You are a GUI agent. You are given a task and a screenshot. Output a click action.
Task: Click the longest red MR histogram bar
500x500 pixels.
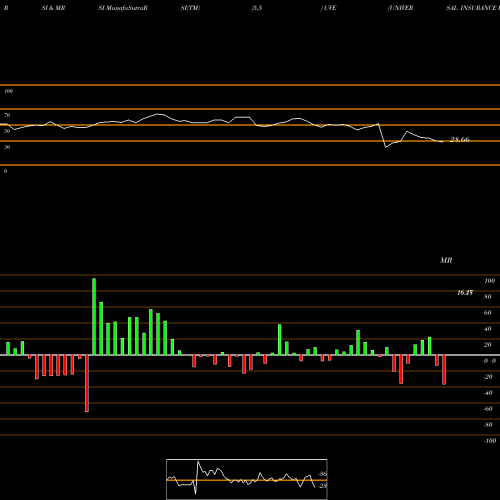87,383
